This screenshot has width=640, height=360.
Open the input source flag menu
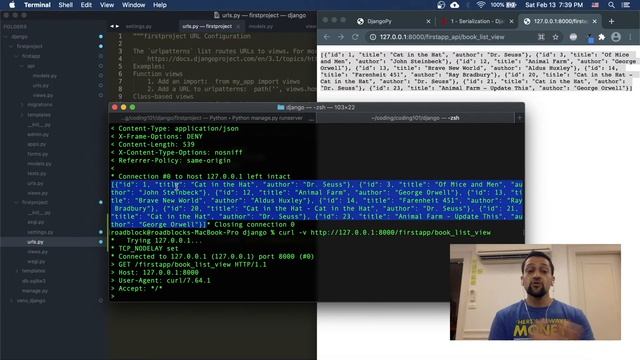[595, 5]
